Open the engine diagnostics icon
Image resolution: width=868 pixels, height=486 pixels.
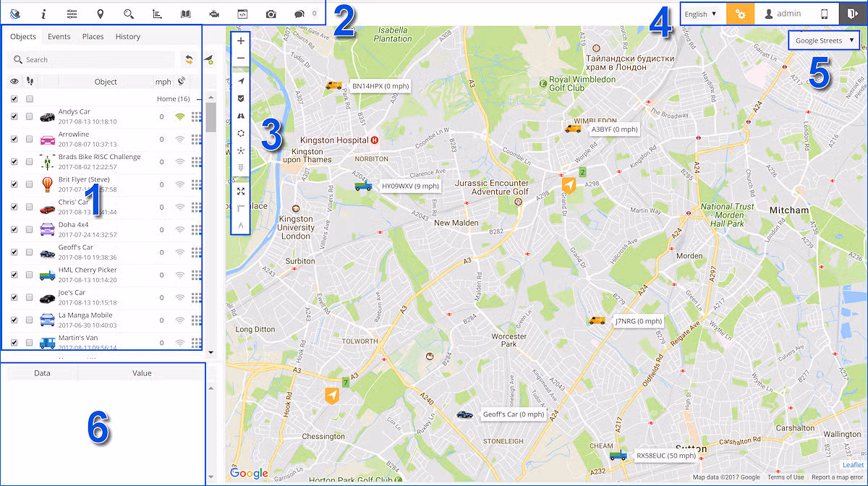(x=214, y=14)
